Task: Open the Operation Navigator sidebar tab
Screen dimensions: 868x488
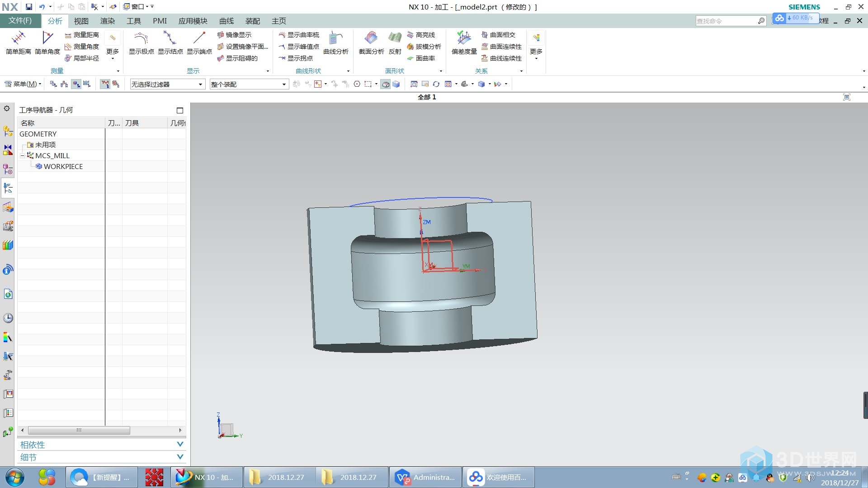Action: click(x=8, y=188)
